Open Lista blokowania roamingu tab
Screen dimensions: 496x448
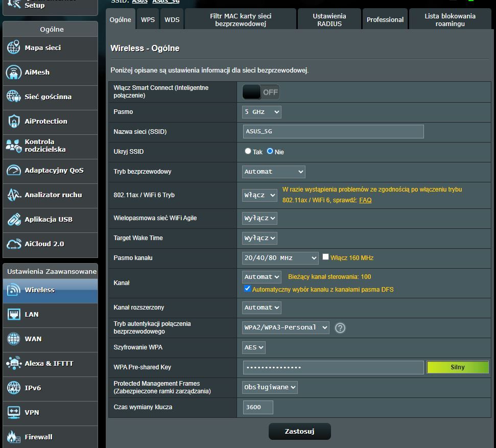pos(450,19)
